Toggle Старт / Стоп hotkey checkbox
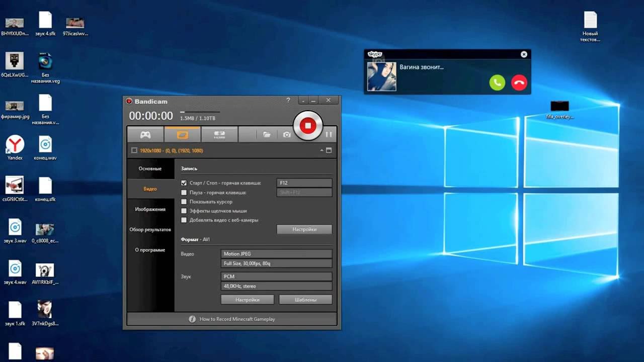Image resolution: width=644 pixels, height=362 pixels. coord(184,183)
